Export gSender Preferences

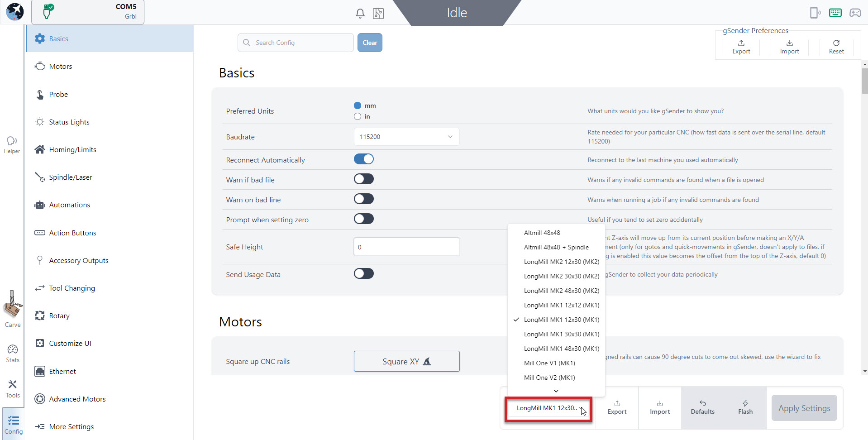tap(741, 47)
